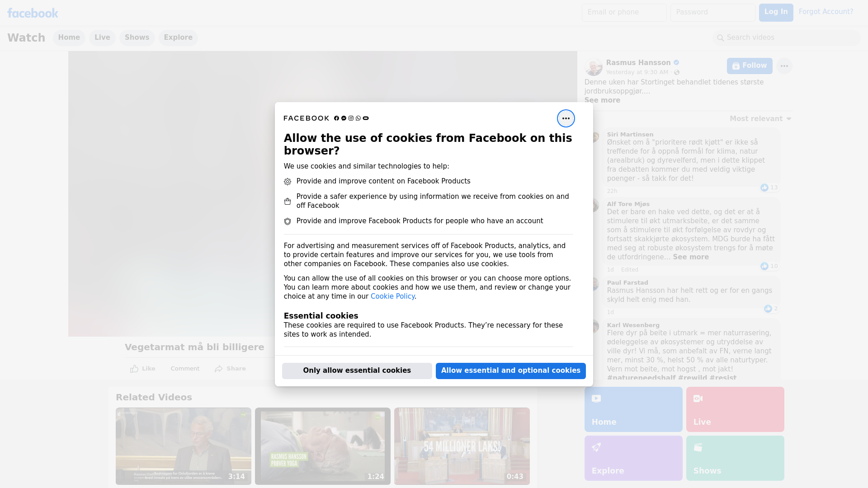
Task: Expand post description with See more
Action: click(602, 100)
